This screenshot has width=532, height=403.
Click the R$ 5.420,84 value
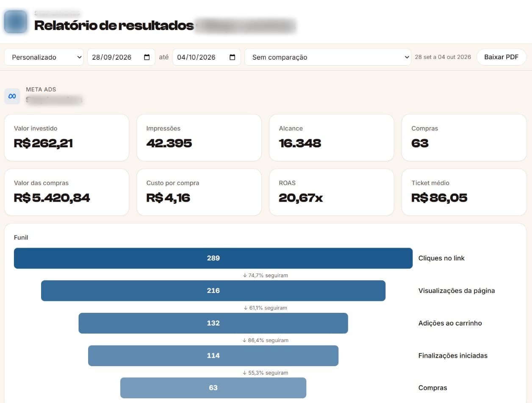(x=52, y=198)
